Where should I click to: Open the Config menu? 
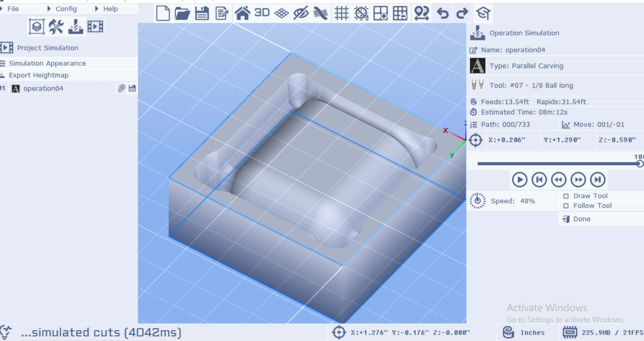[x=66, y=9]
